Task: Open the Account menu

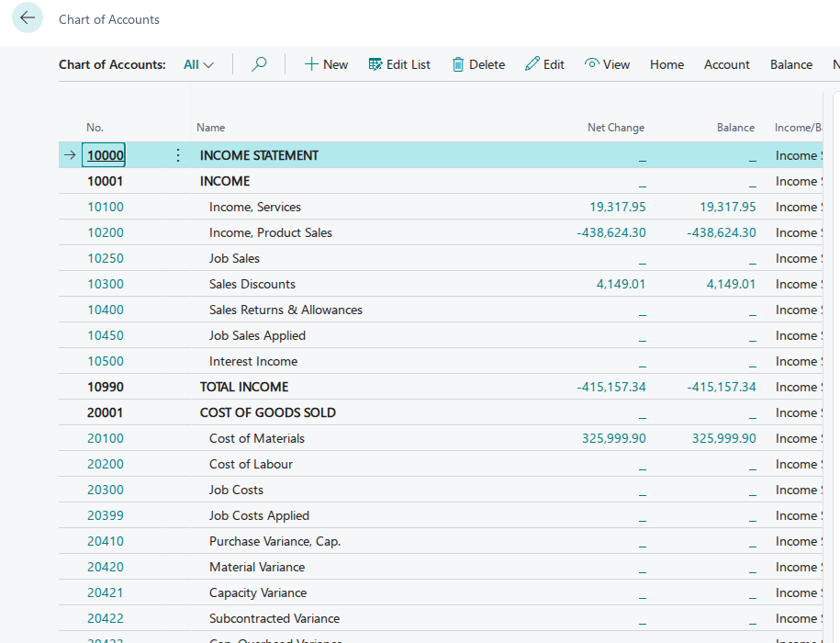Action: (x=726, y=65)
